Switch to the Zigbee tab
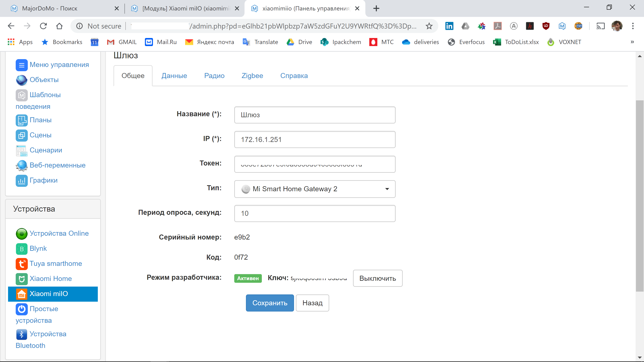 [252, 76]
